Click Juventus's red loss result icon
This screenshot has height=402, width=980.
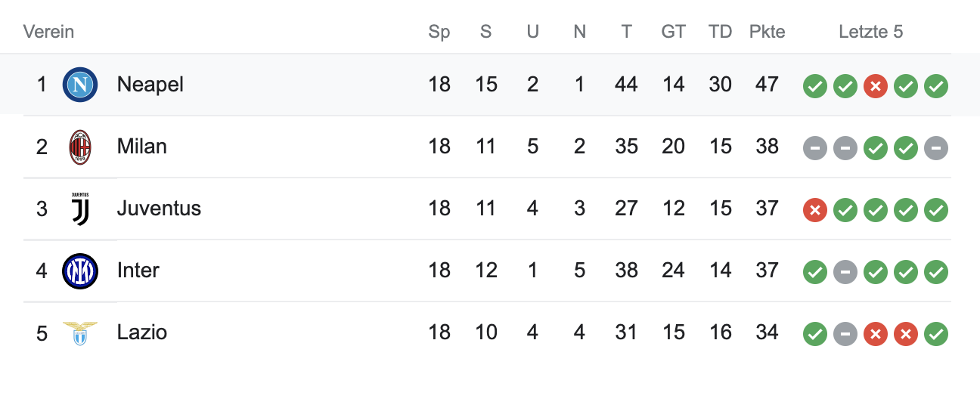coord(814,210)
